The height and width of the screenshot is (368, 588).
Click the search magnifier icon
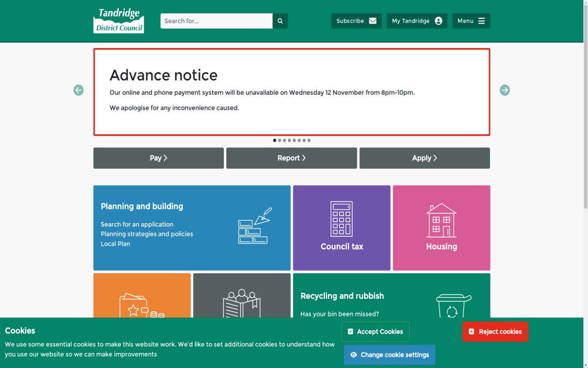tap(280, 21)
